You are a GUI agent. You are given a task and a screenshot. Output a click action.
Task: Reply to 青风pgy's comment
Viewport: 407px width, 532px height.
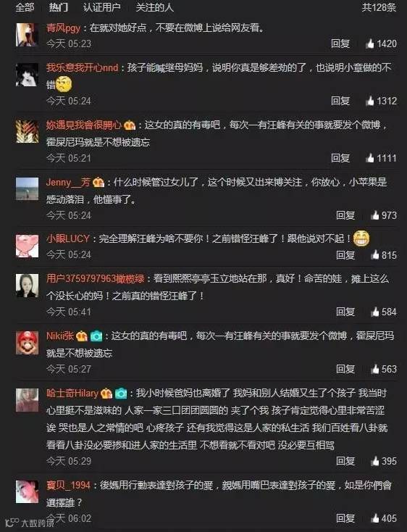pos(340,43)
